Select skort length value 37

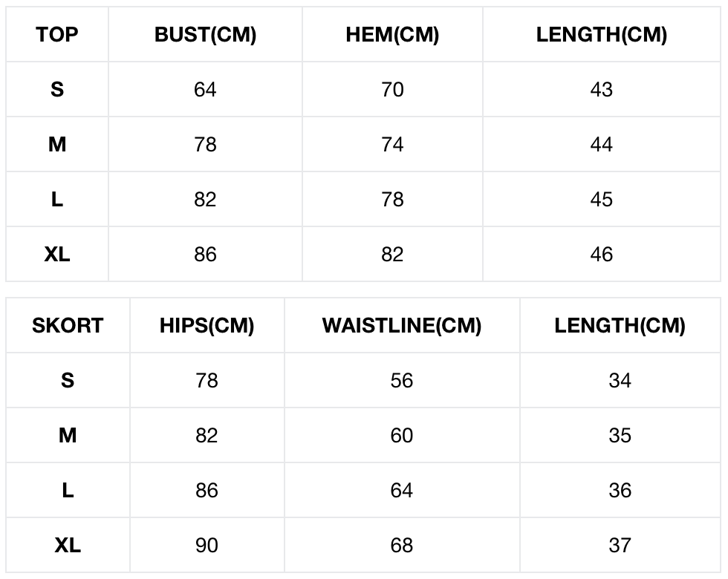620,546
